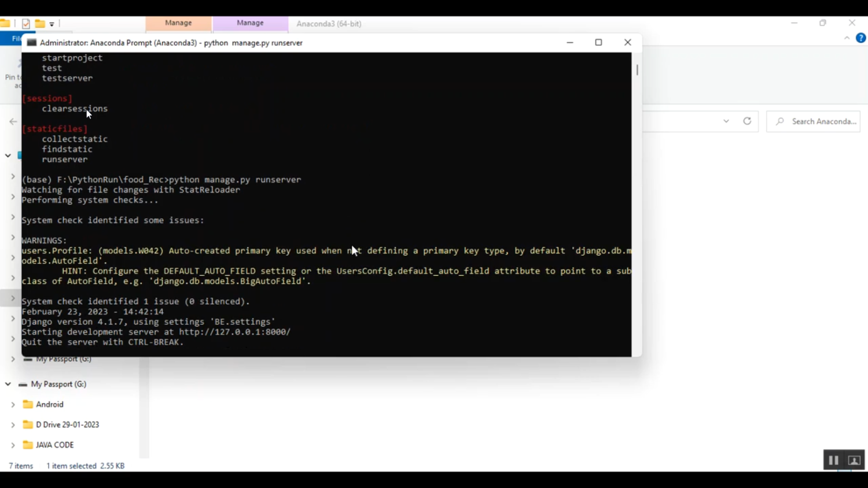
Task: Select the D Drive 29-01-2023 folder
Action: pos(68,425)
